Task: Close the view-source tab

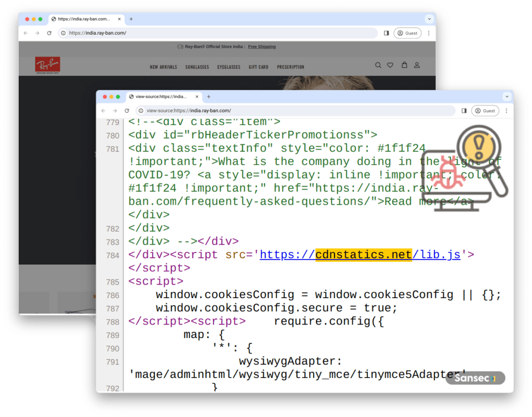Action: (x=197, y=97)
